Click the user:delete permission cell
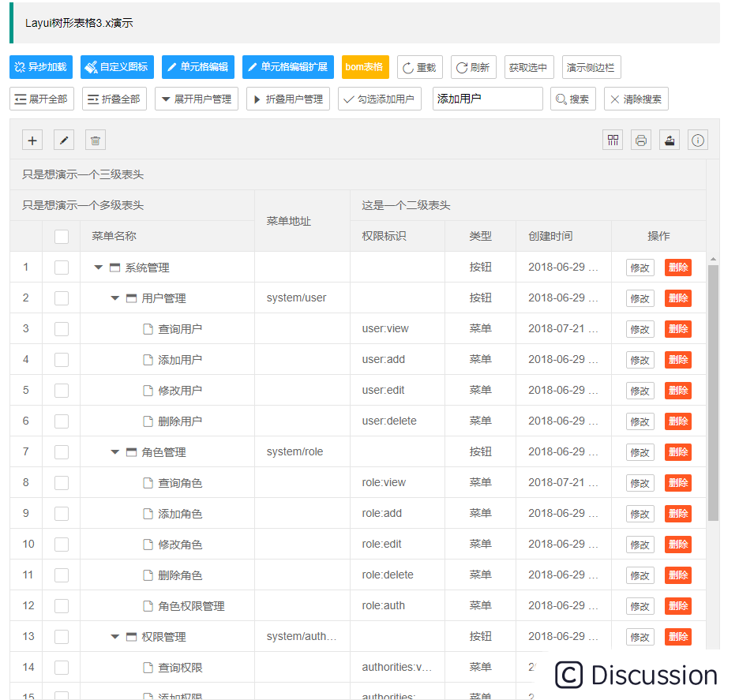 point(397,421)
